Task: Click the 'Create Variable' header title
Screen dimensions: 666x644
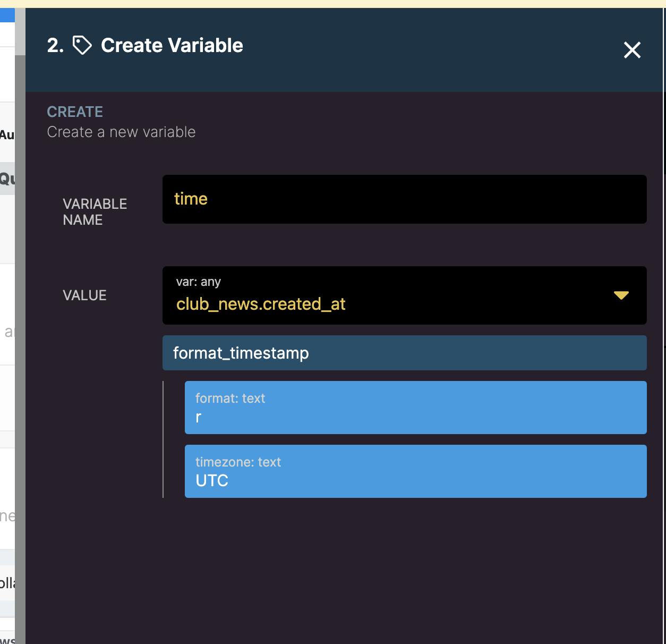Action: tap(172, 46)
